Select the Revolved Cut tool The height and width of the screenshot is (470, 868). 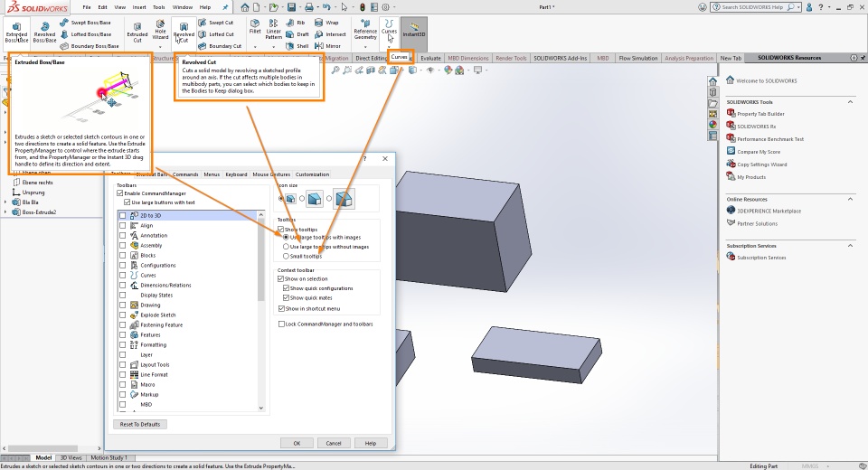pyautogui.click(x=184, y=33)
